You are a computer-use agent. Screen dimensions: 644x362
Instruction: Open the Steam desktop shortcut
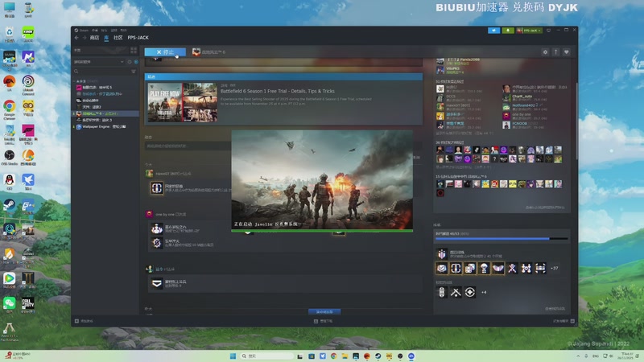tap(9, 208)
